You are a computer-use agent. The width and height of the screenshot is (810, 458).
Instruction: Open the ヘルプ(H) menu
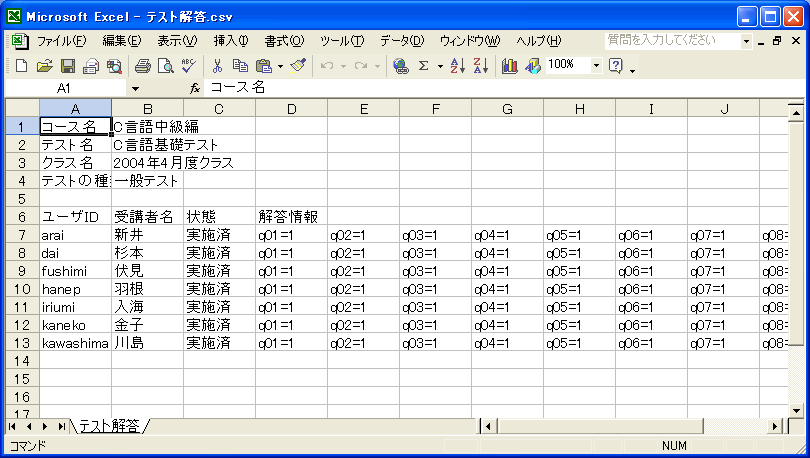pos(538,41)
